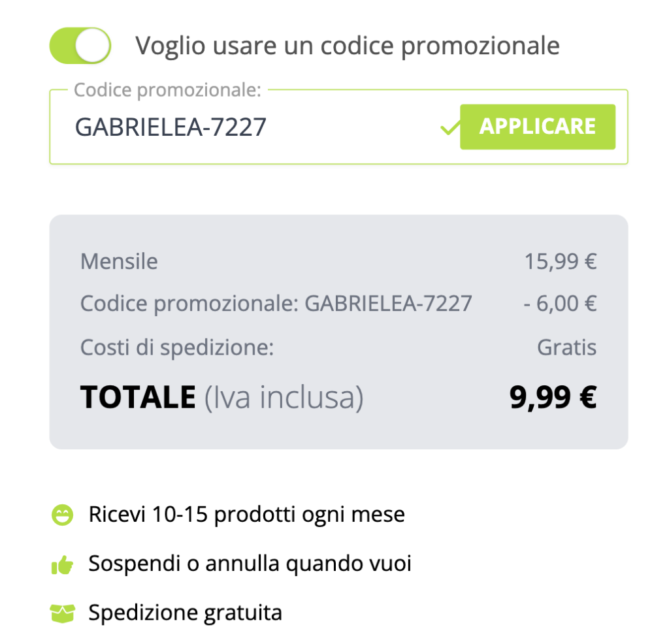Viewport: 669px width, 644px height.
Task: Click the smiley face icon
Action: tap(63, 515)
